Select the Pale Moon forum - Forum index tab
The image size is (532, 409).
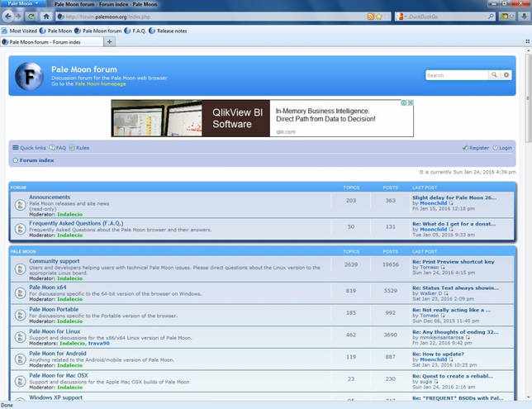point(52,42)
